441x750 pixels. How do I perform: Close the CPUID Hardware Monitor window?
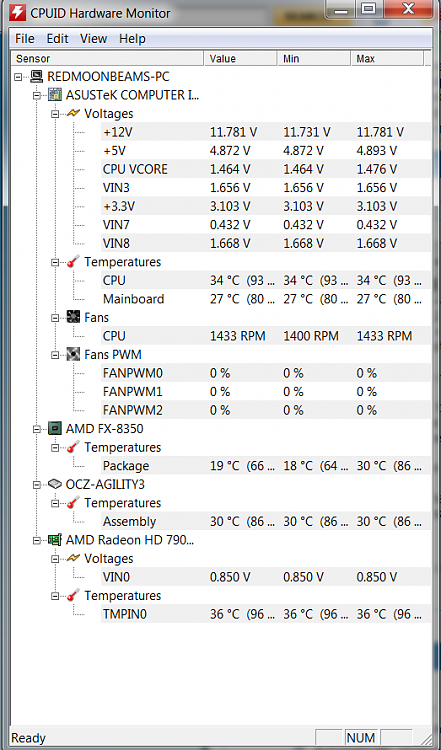pyautogui.click(x=408, y=9)
